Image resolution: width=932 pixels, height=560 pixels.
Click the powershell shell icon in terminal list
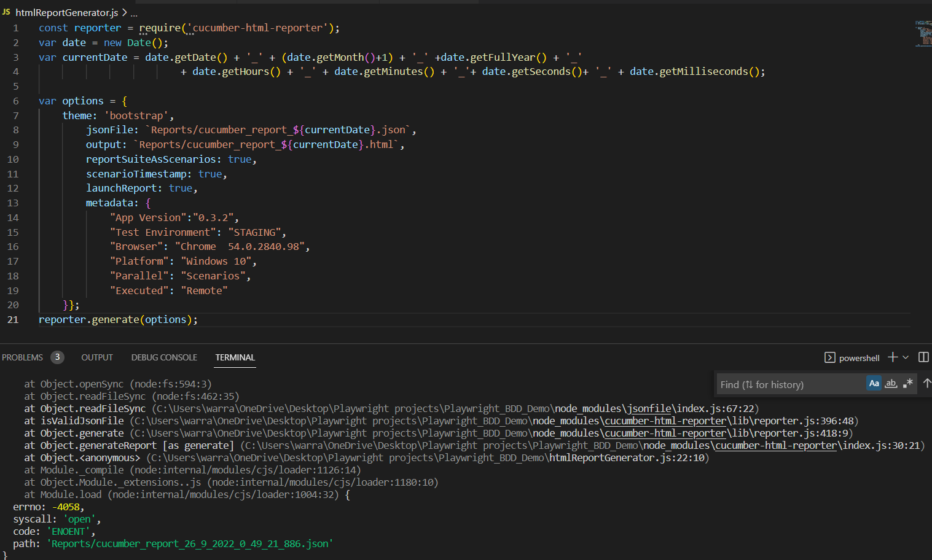[830, 357]
